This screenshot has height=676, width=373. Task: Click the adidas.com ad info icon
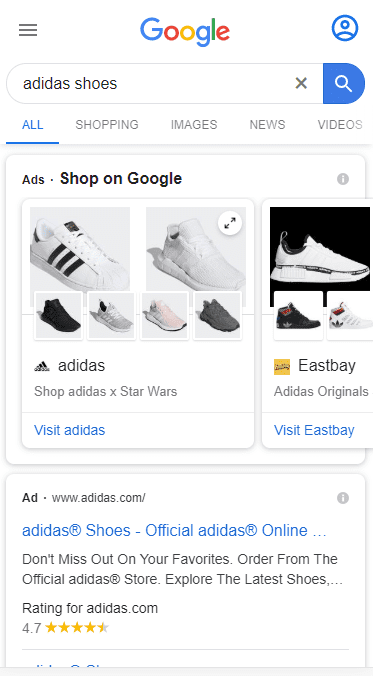343,498
